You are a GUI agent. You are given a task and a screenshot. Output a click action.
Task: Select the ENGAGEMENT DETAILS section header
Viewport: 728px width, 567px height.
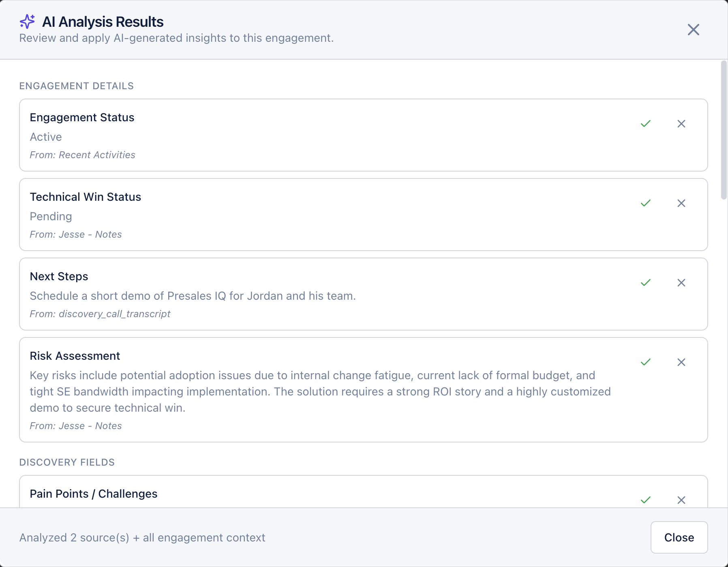pos(76,86)
